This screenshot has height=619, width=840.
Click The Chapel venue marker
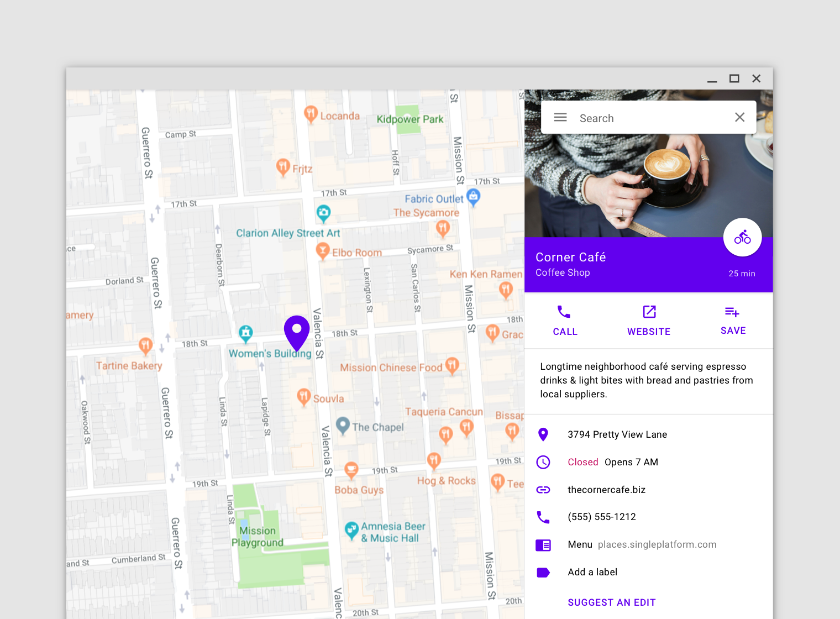point(343,426)
